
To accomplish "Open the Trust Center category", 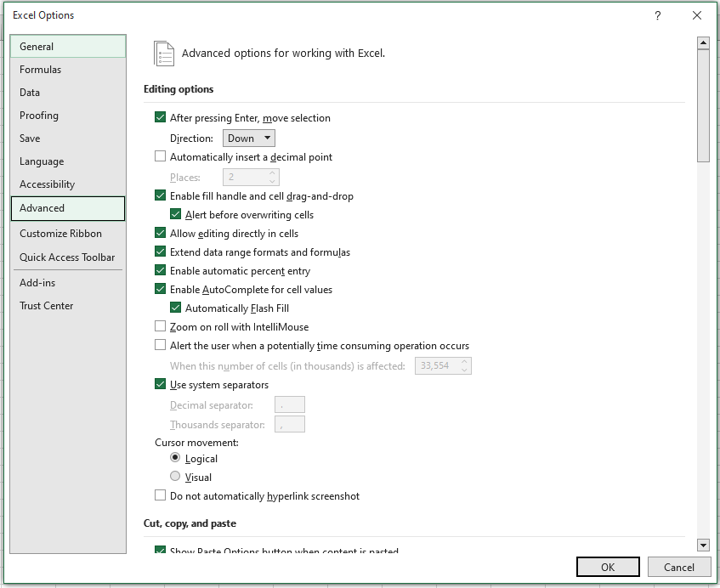I will coord(68,306).
